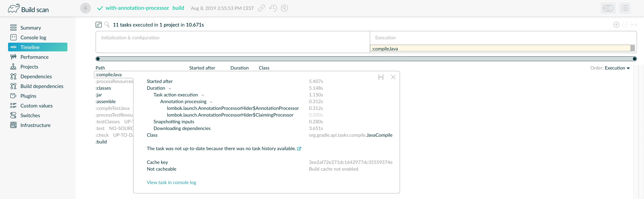Image resolution: width=644 pixels, height=199 pixels.
Task: Open the scan list menu icon
Action: [625, 8]
